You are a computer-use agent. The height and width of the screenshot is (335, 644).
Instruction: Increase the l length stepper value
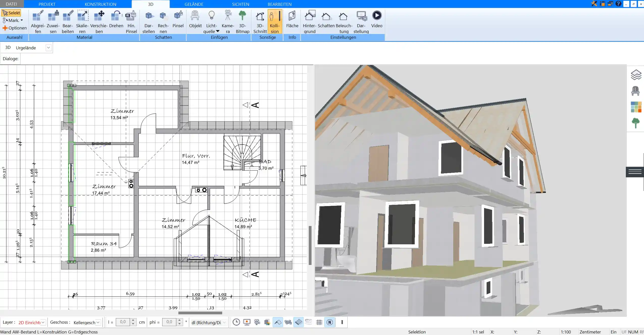point(133,320)
